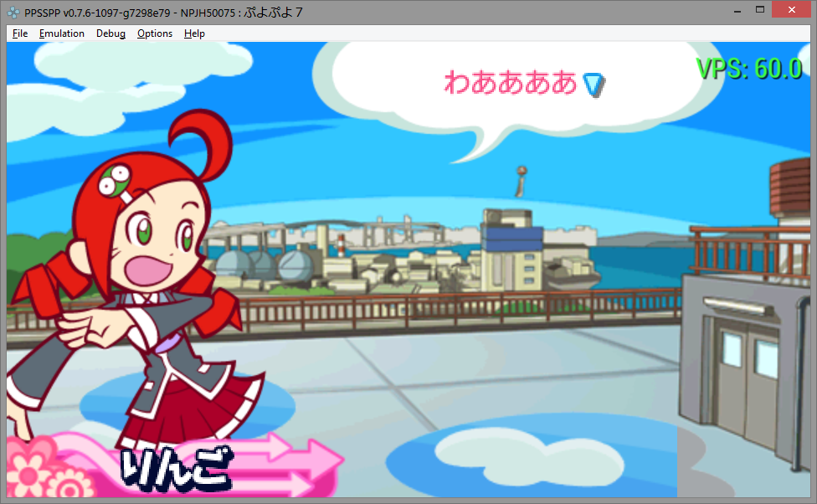This screenshot has height=504, width=817.
Task: Open the Options menu
Action: [x=155, y=33]
